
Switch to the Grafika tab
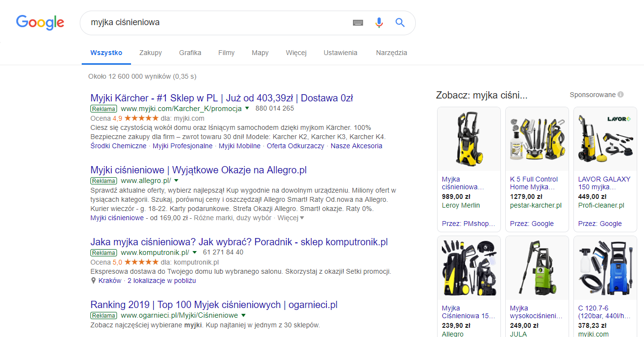[190, 53]
